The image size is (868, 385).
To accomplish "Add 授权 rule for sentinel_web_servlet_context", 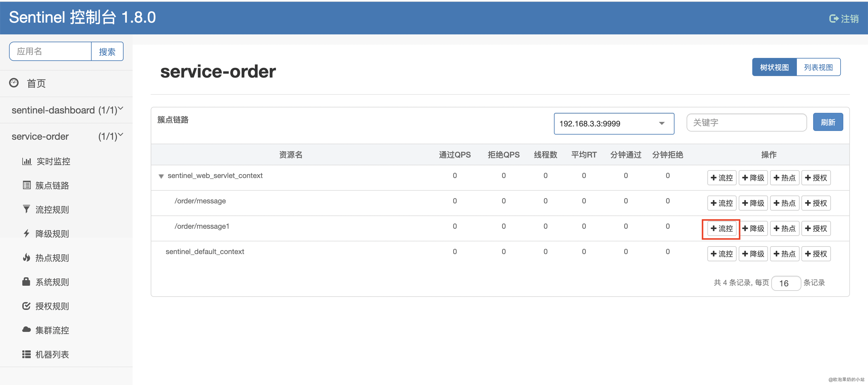I will [816, 178].
